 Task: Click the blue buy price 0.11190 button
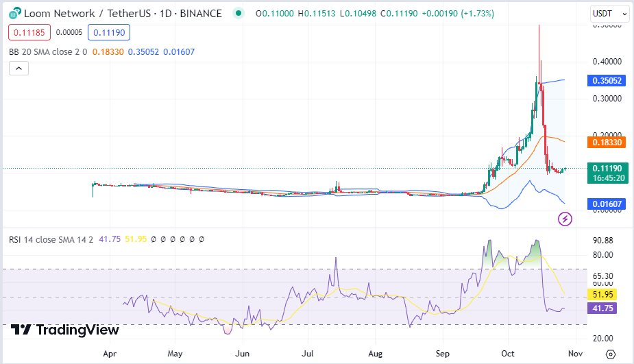pos(109,32)
